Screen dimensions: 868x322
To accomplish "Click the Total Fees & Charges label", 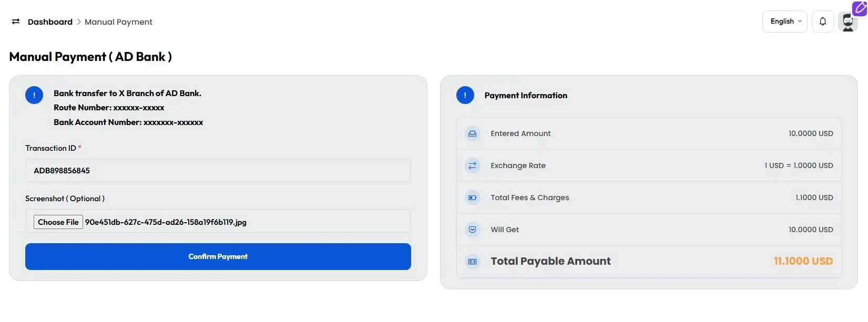I will (530, 198).
